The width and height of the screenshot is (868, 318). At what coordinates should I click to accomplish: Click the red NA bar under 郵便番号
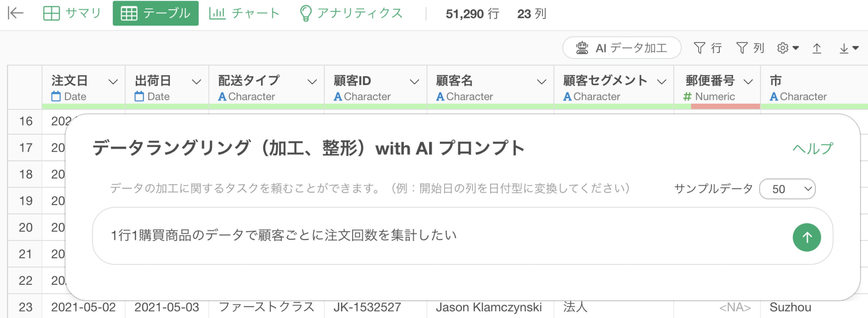click(x=725, y=107)
